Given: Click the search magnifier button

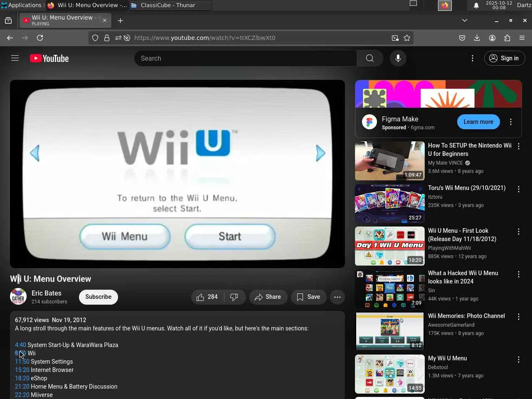Looking at the screenshot, I should [369, 58].
